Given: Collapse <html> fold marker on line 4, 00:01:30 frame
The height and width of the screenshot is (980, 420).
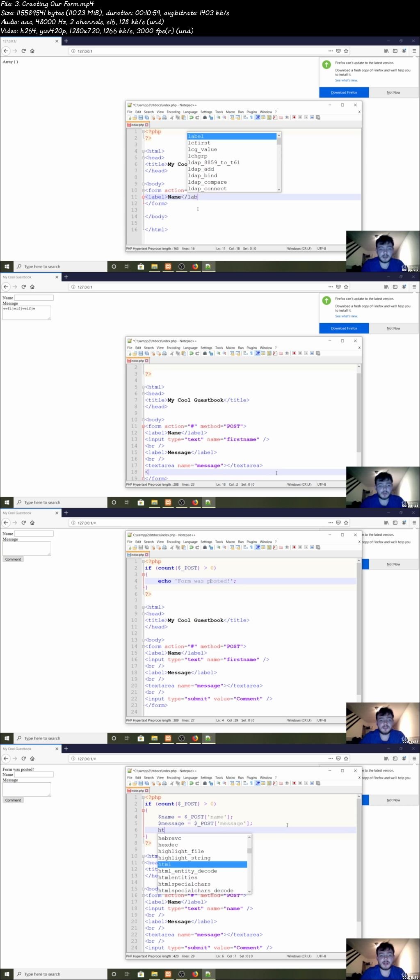Looking at the screenshot, I should click(x=143, y=151).
